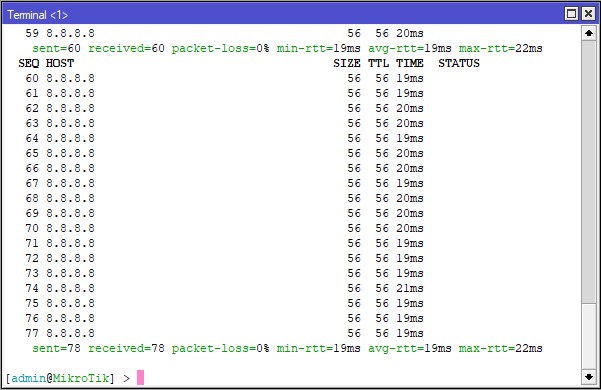Click the vertical scrollbar thumb
This screenshot has width=601, height=390.
[x=589, y=172]
